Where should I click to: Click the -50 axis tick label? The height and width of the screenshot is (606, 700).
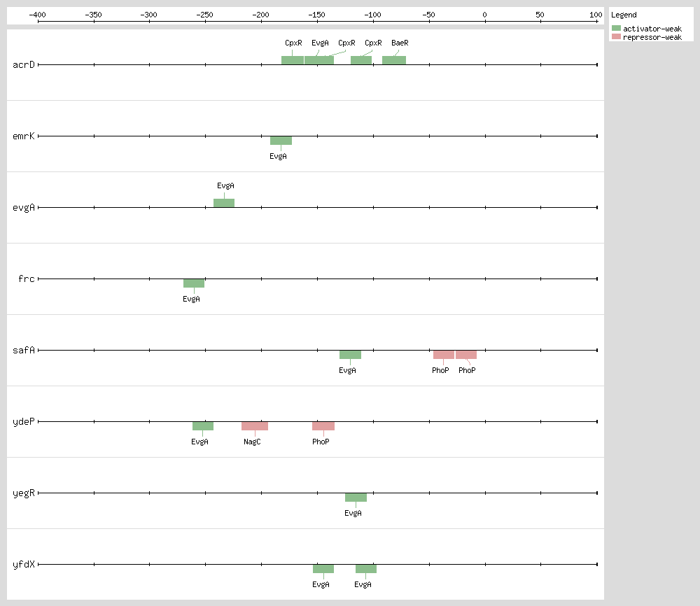click(428, 15)
